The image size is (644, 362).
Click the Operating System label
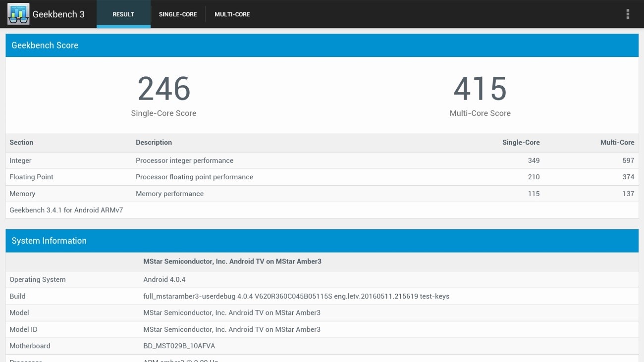[38, 279]
